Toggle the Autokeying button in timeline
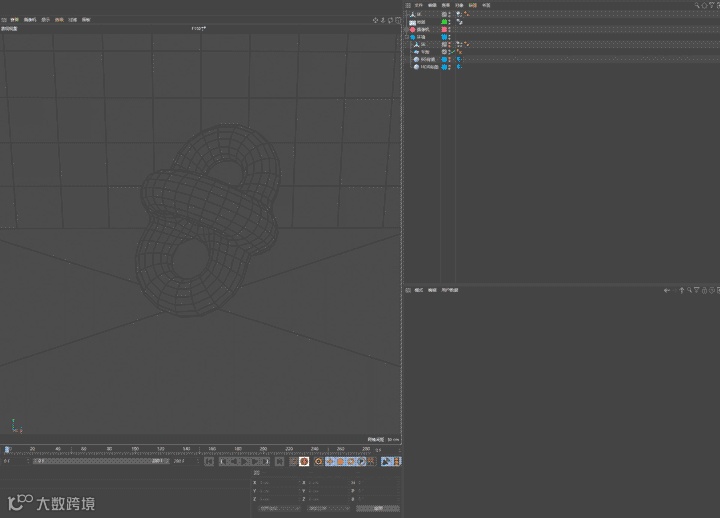Image resolution: width=720 pixels, height=518 pixels. tap(318, 461)
